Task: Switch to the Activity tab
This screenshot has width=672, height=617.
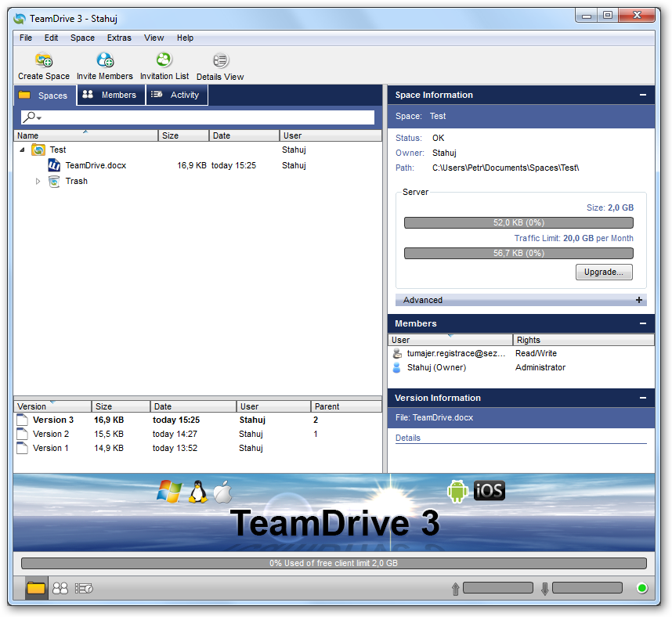Action: click(177, 95)
